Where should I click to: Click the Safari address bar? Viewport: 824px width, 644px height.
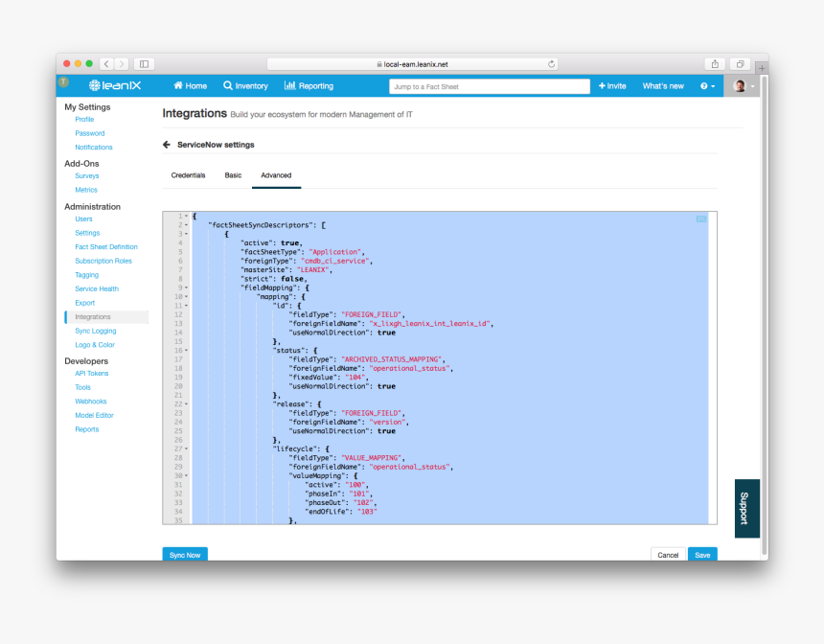coord(412,64)
